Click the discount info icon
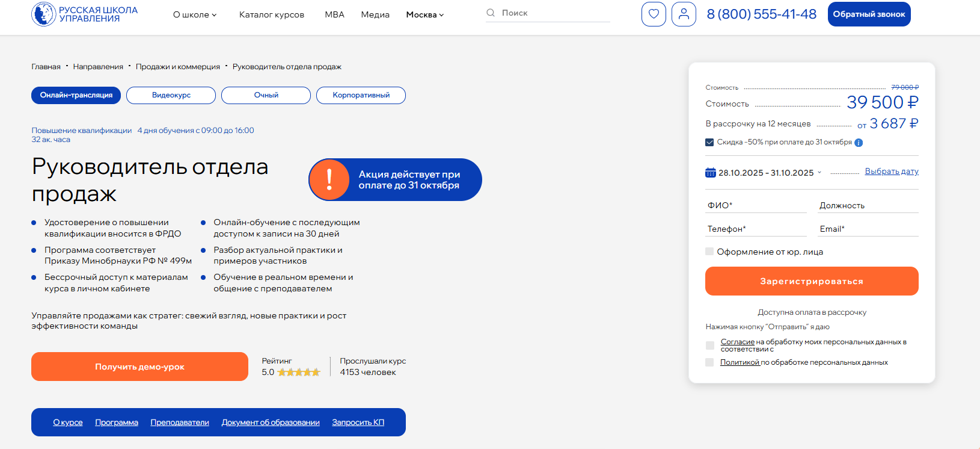Viewport: 980px width, 449px height. [859, 143]
